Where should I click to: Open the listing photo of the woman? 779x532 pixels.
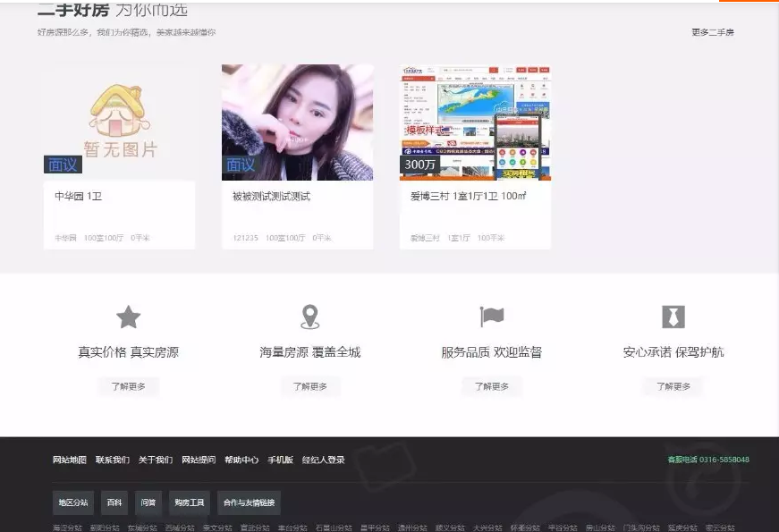tap(297, 122)
